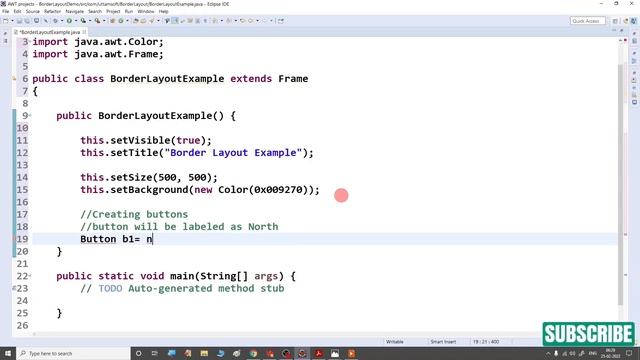
Task: Close the BorderLayoutExample.java editor tab
Action: (x=84, y=32)
